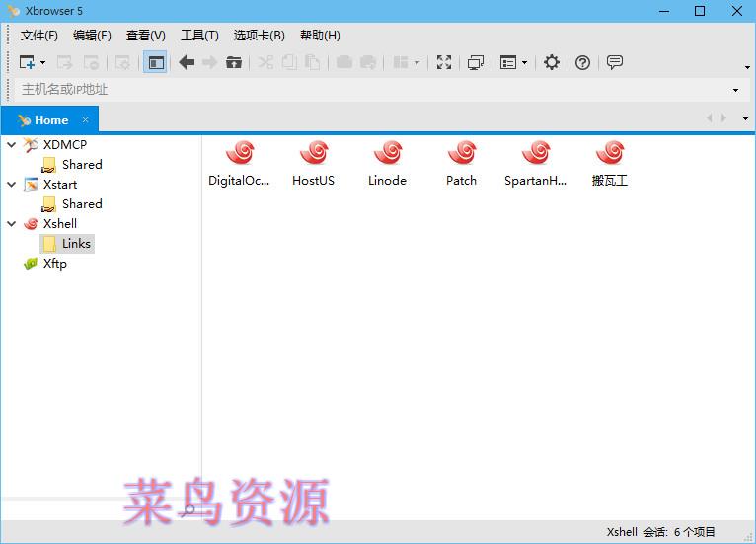Open Options gear icon
Screen dimensions: 756x544
[x=552, y=63]
